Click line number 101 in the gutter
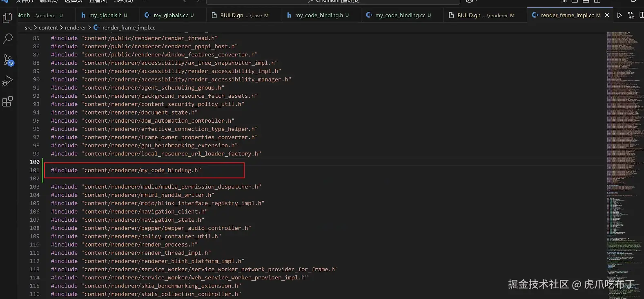The width and height of the screenshot is (644, 299). tap(35, 170)
